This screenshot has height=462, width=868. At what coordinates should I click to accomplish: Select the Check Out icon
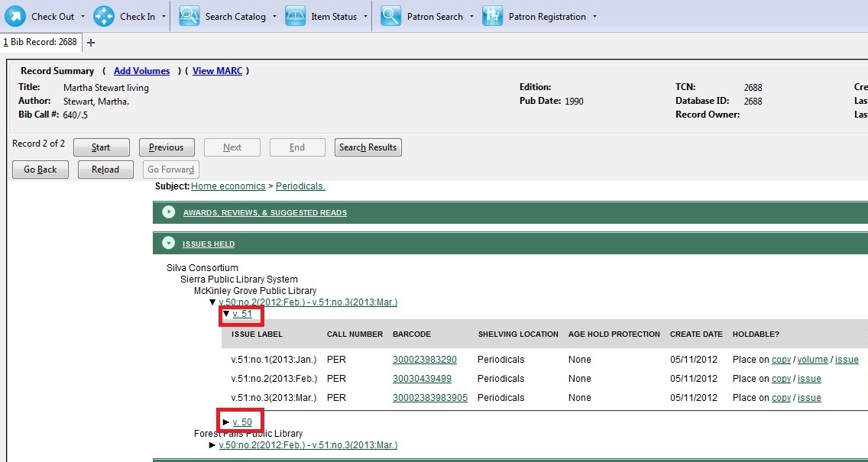point(15,15)
